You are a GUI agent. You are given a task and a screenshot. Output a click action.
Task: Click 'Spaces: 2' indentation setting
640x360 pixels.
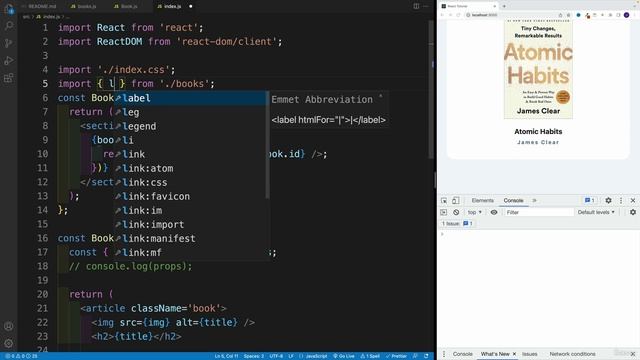254,356
